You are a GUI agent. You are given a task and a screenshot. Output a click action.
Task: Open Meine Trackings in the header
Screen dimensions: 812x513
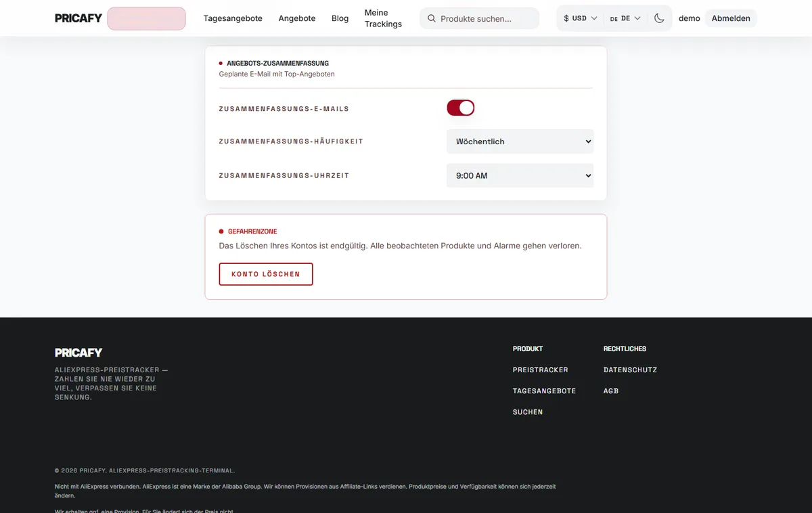[383, 18]
